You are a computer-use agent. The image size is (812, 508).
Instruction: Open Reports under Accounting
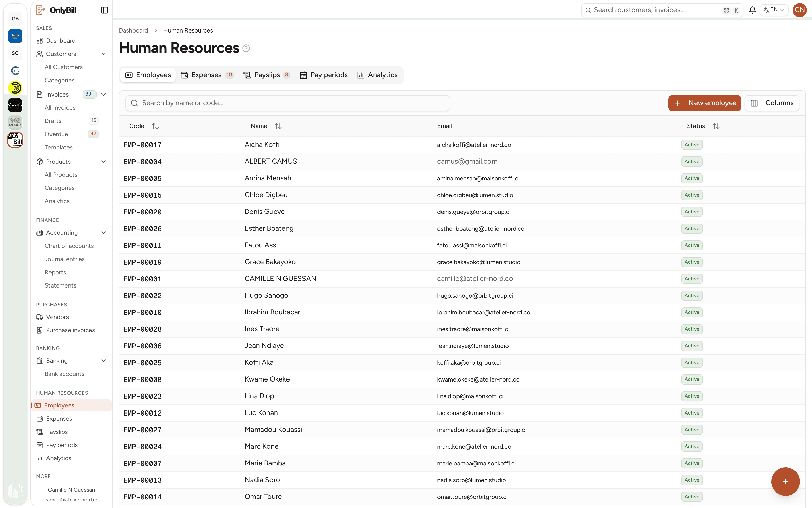tap(55, 273)
